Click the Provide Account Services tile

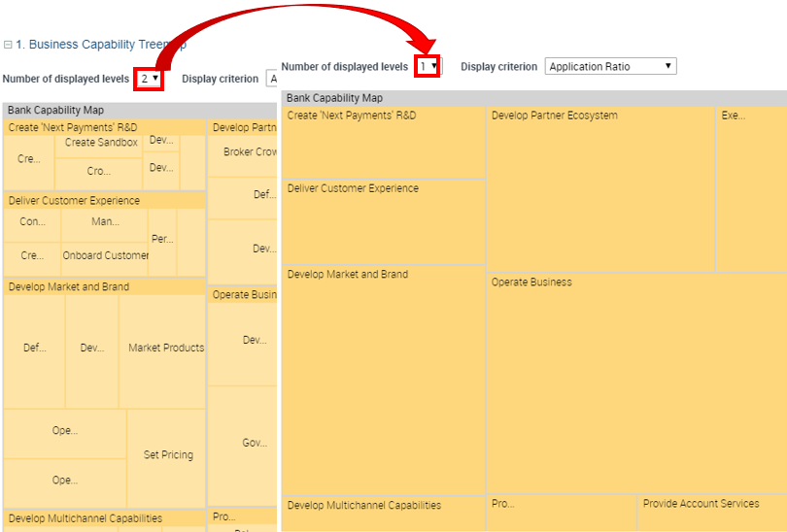711,514
